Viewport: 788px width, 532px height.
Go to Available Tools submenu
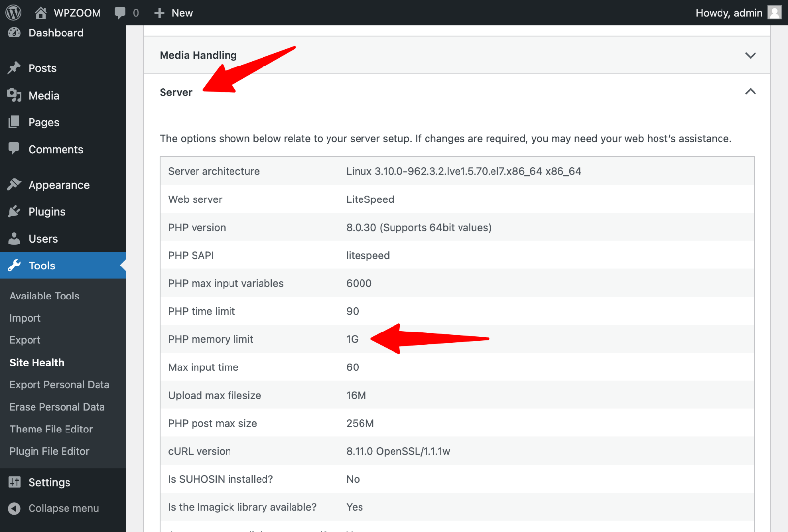pos(44,296)
